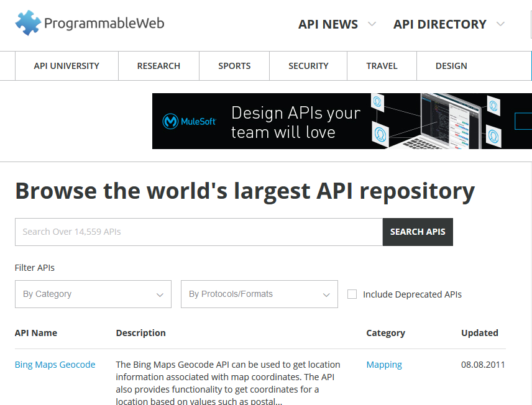Open the Bing Maps Geocode link
The width and height of the screenshot is (532, 405).
(x=55, y=365)
